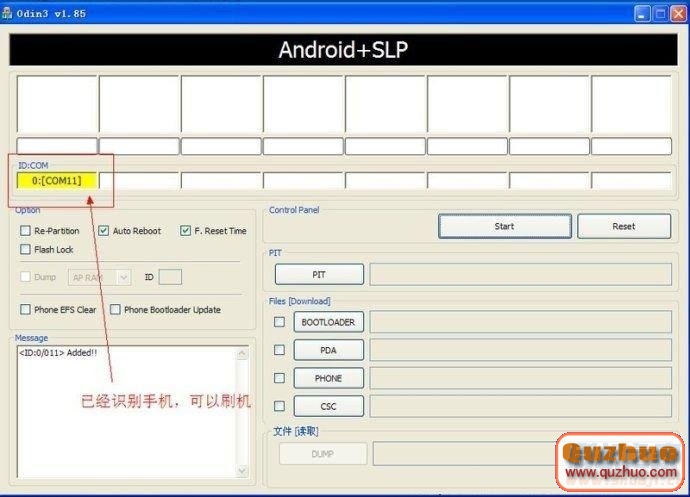Viewport: 690px width, 497px height.
Task: Enable the Flash Lock checkbox
Action: (x=26, y=249)
